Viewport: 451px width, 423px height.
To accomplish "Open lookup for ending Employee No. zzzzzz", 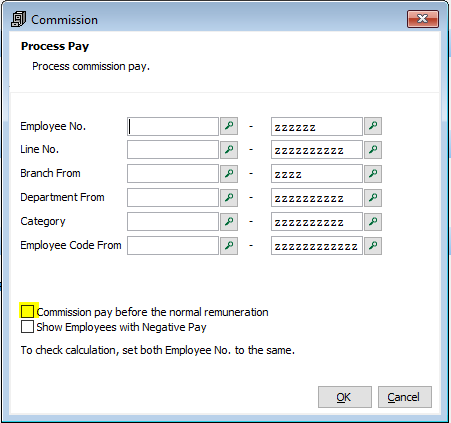I will [x=373, y=126].
